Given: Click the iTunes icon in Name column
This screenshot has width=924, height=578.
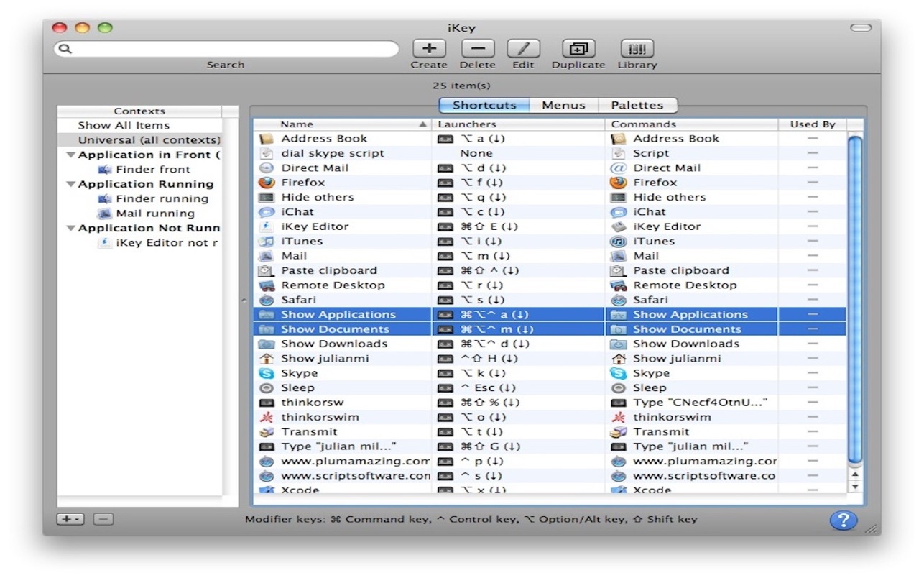Looking at the screenshot, I should coord(267,242).
